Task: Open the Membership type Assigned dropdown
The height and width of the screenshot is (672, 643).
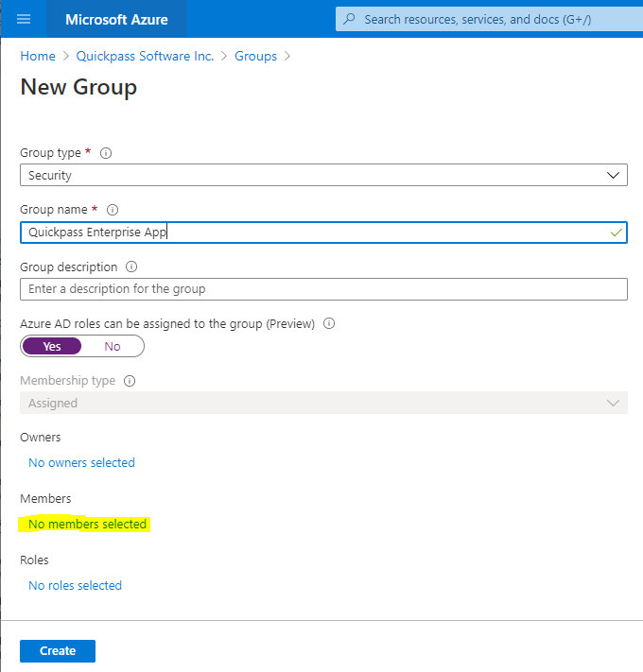Action: 323,403
